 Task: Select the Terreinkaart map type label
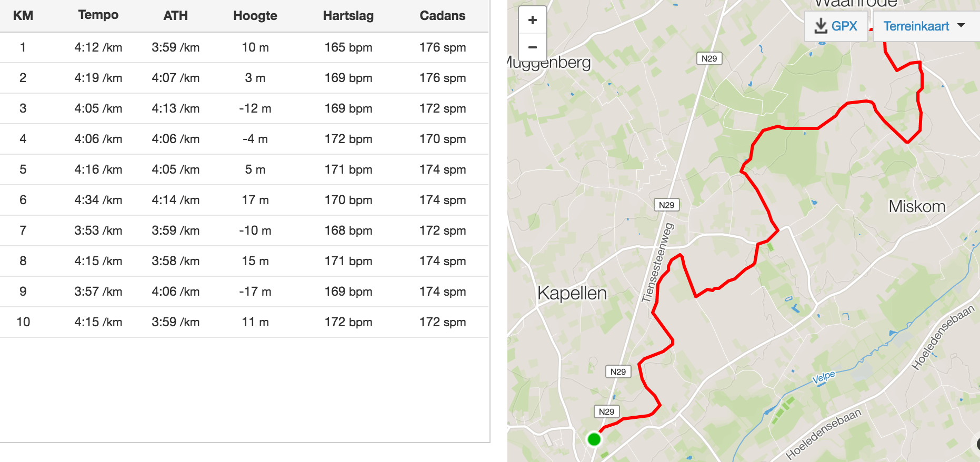916,26
